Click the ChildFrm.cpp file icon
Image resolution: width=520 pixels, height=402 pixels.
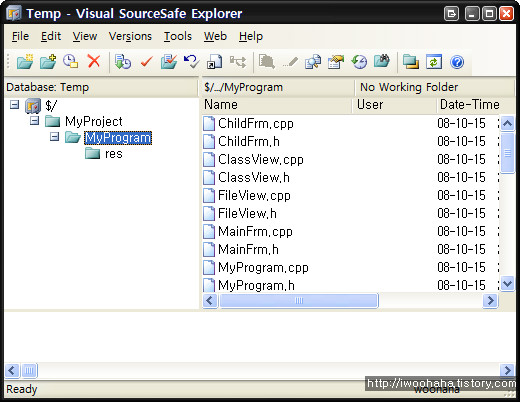(209, 123)
